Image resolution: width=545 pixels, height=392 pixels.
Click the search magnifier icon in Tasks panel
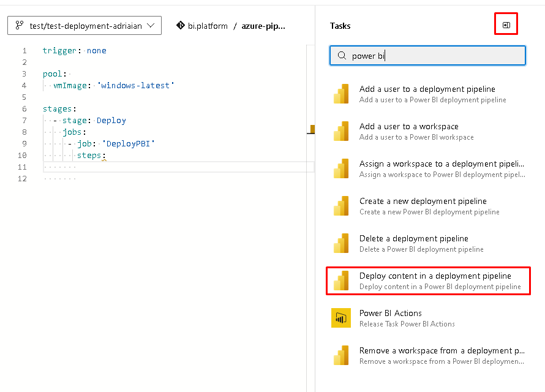coord(340,56)
